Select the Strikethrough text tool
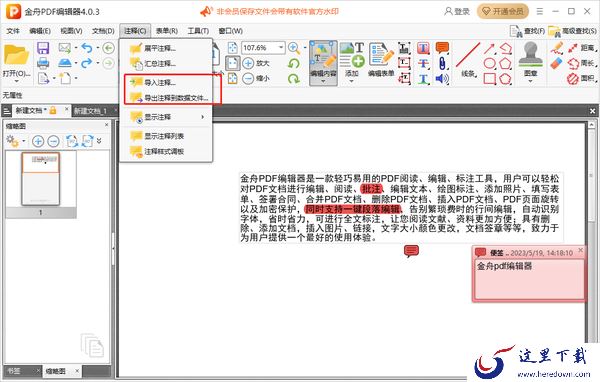The height and width of the screenshot is (382, 600). tap(423, 64)
